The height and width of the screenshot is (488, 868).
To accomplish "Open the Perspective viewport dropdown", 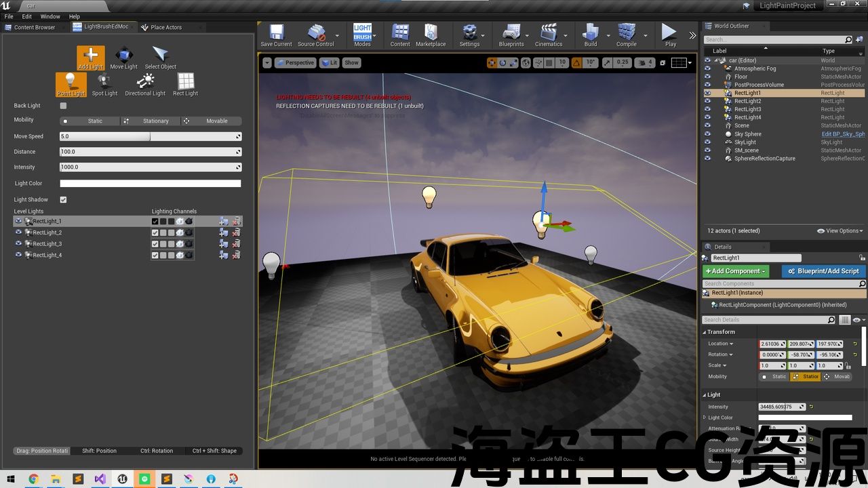I will tap(295, 62).
